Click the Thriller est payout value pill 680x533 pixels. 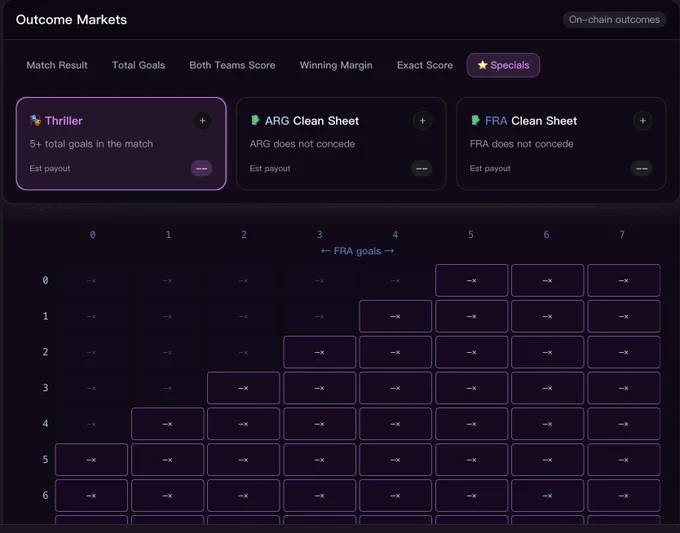pyautogui.click(x=202, y=168)
